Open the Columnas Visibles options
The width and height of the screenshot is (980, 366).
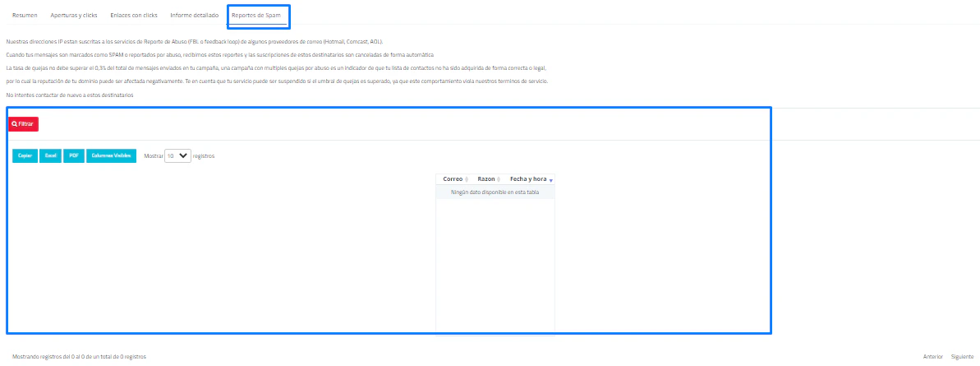pyautogui.click(x=111, y=155)
